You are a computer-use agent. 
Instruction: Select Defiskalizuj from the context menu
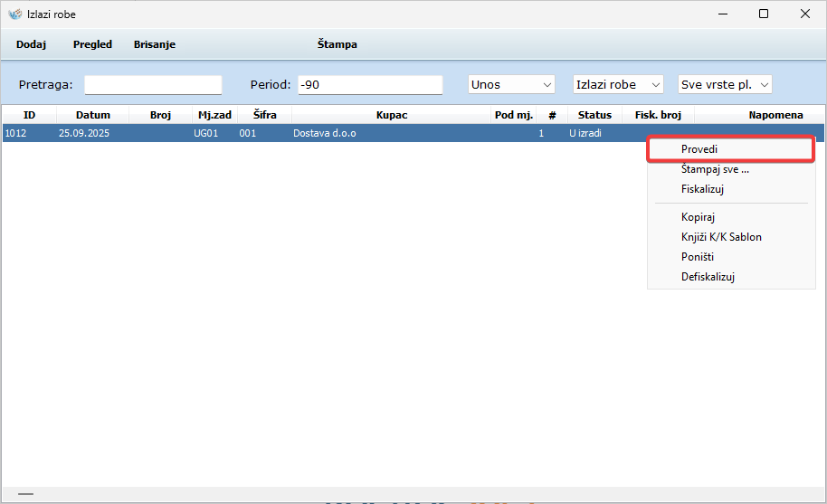tap(708, 277)
